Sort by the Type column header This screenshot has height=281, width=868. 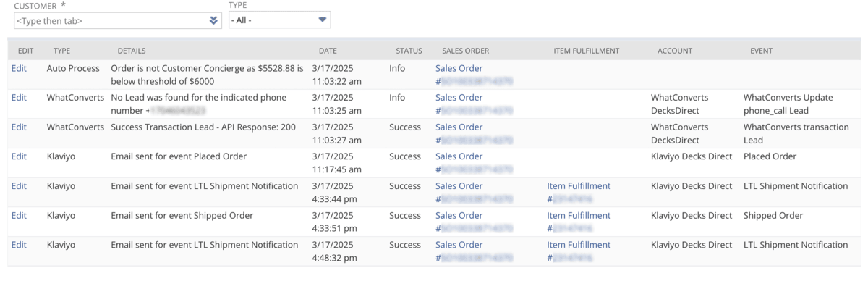tap(61, 51)
